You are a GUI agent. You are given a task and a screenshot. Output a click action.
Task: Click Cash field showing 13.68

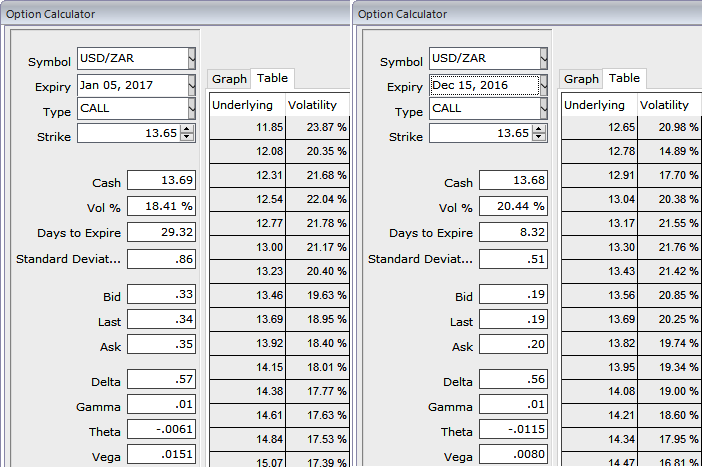point(514,180)
